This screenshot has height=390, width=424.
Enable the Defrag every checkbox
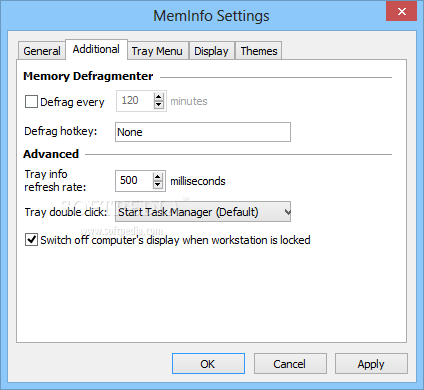(x=31, y=102)
